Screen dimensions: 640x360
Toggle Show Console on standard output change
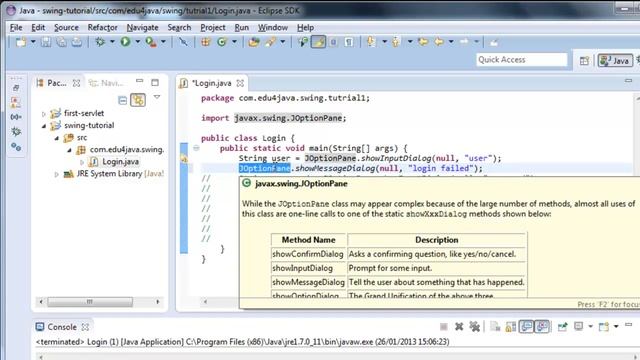527,327
